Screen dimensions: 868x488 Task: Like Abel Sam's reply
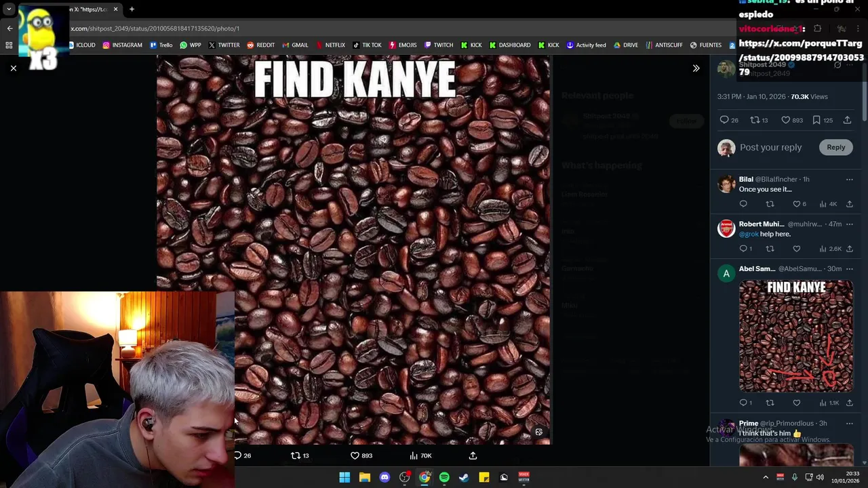(796, 403)
